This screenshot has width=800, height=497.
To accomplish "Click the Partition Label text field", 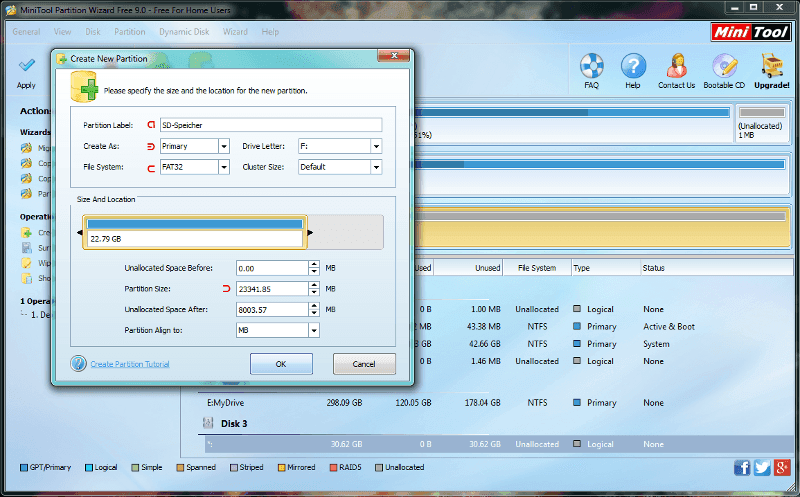I will [271, 125].
